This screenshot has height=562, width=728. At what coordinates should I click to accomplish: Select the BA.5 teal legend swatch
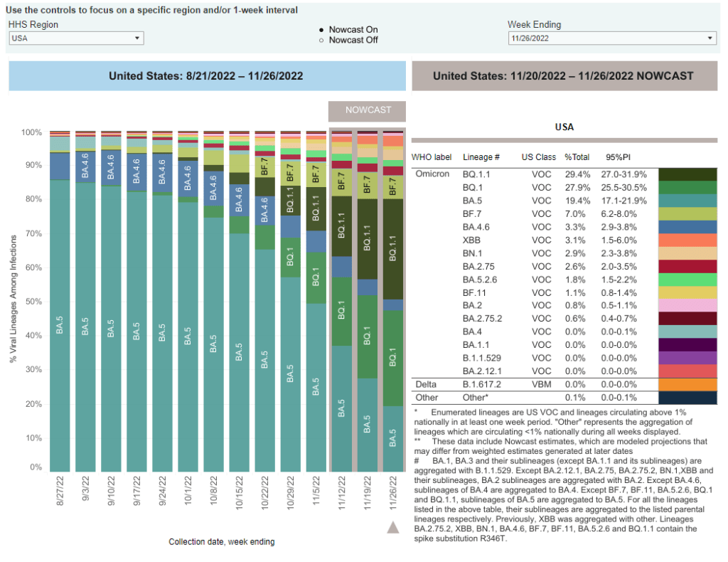pos(687,200)
